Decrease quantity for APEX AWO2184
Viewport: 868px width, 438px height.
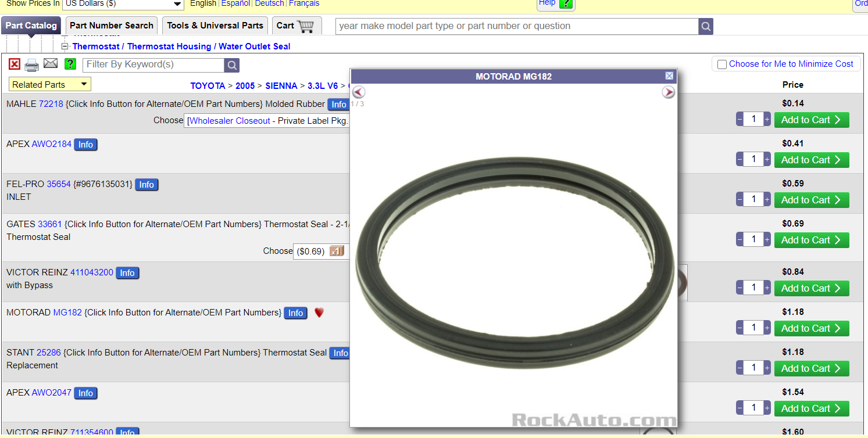click(x=740, y=160)
